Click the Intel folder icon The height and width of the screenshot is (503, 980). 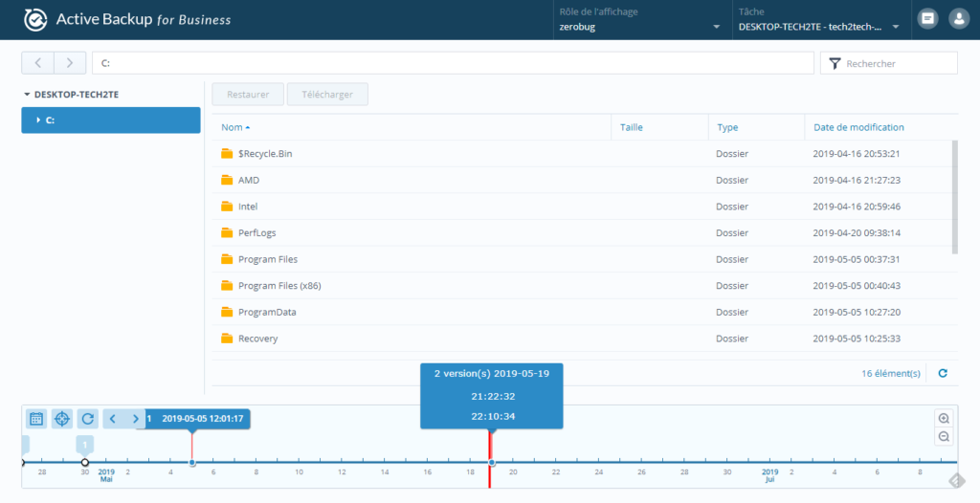(227, 207)
